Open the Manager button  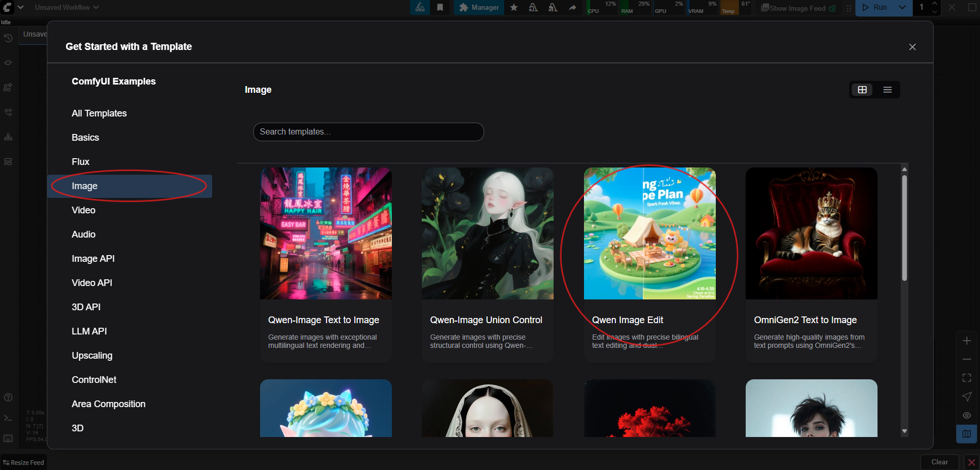(x=479, y=7)
